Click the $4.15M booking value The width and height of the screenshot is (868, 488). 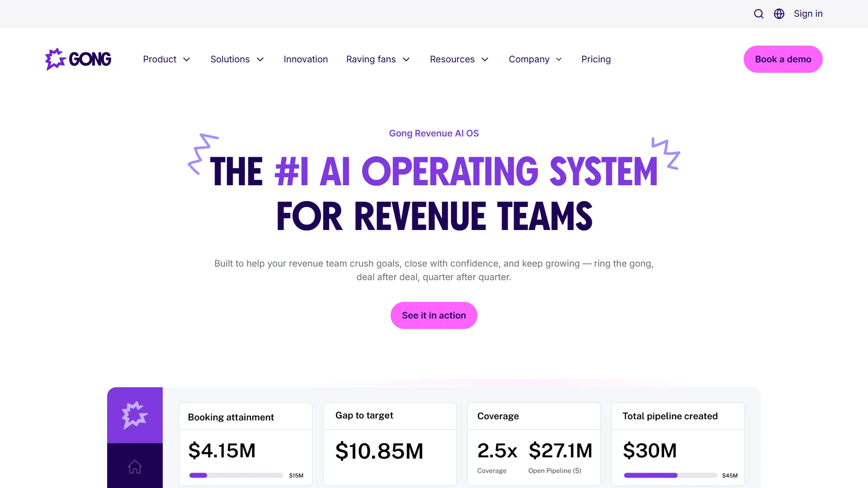222,450
